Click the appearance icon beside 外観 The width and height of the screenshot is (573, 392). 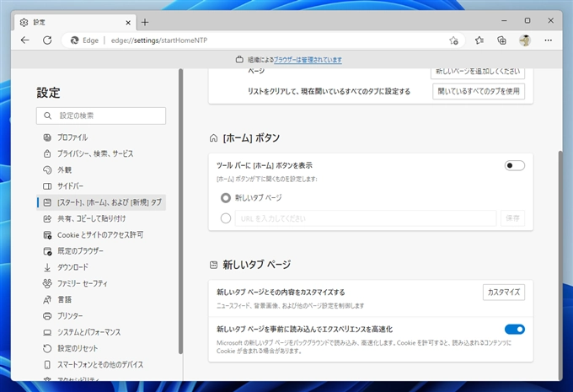(47, 169)
